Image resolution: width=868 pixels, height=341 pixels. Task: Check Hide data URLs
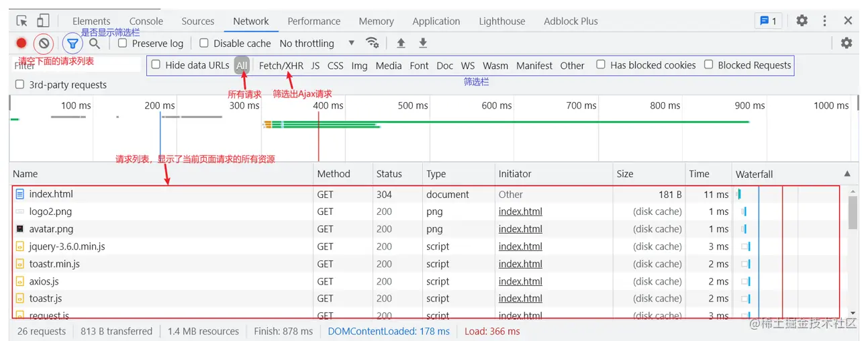click(x=156, y=65)
